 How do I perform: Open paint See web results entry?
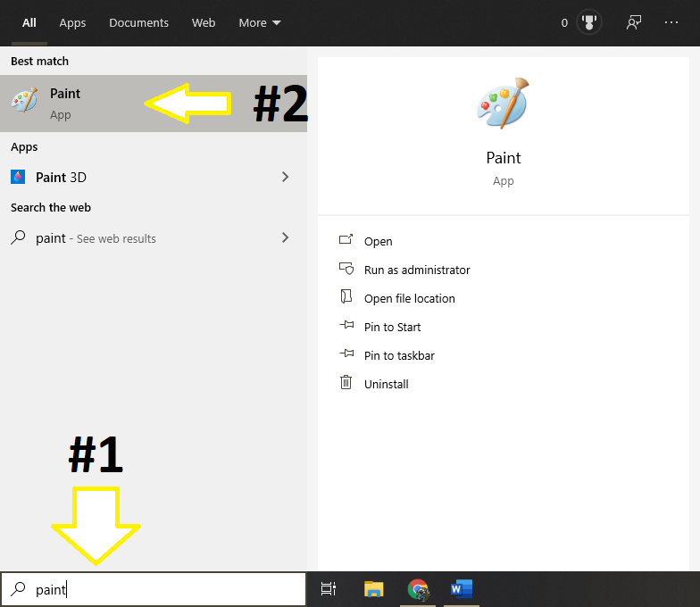point(154,237)
